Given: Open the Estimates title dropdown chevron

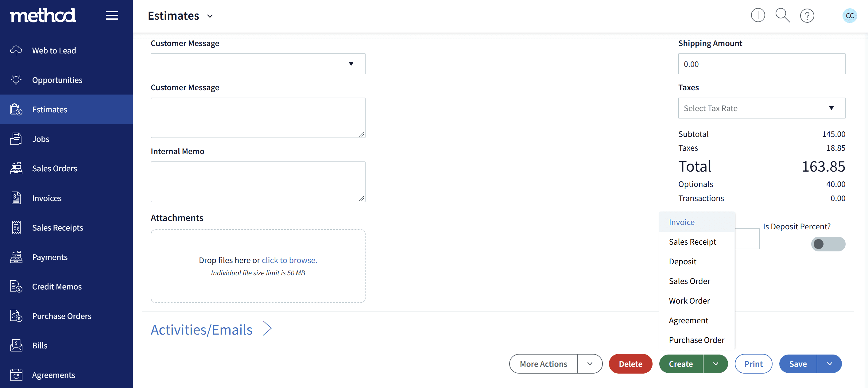Looking at the screenshot, I should click(210, 16).
